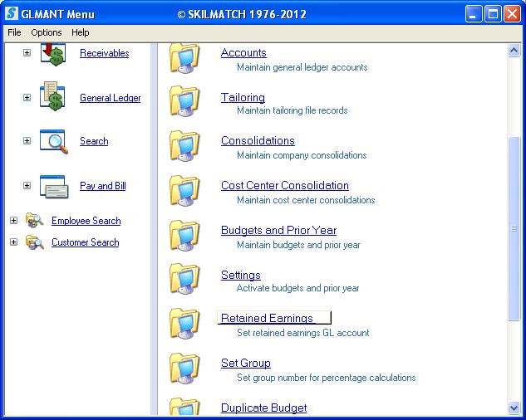Open the Retained Earnings link
The width and height of the screenshot is (526, 420).
click(x=268, y=318)
